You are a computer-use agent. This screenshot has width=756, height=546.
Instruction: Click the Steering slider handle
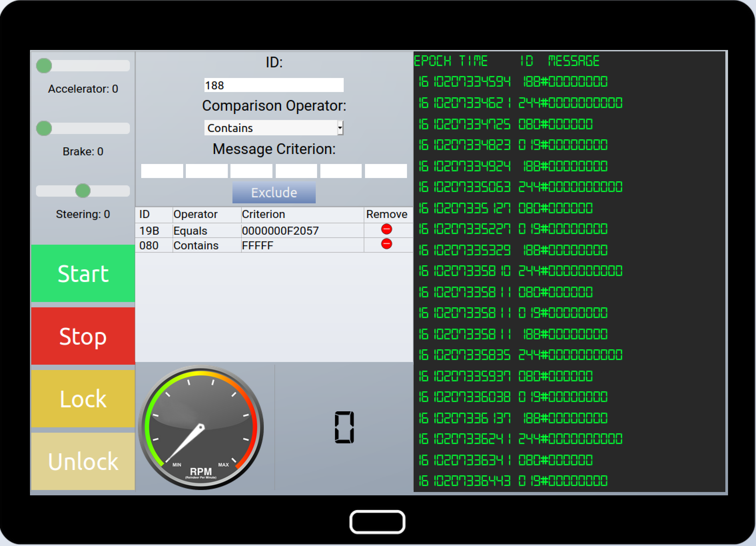83,191
